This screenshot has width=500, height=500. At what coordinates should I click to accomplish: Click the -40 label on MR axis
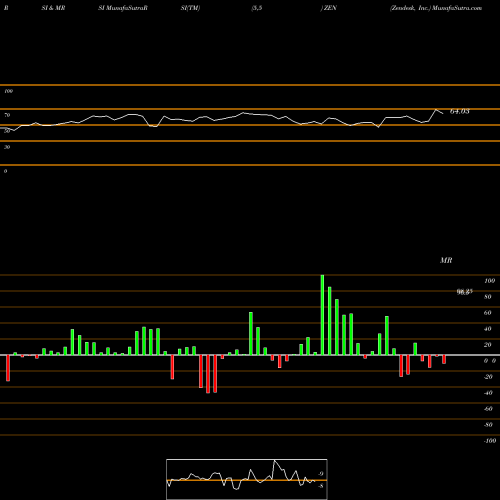[x=488, y=393]
